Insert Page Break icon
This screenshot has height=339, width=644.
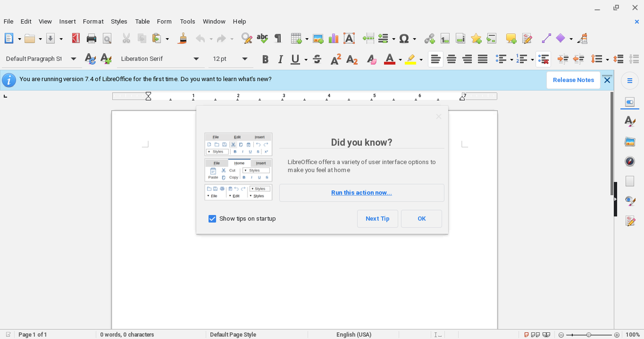368,38
